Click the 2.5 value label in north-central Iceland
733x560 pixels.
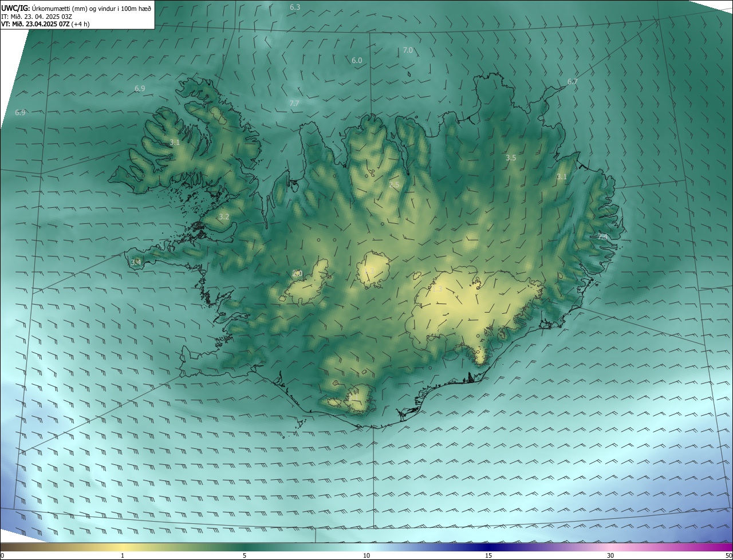tap(394, 184)
